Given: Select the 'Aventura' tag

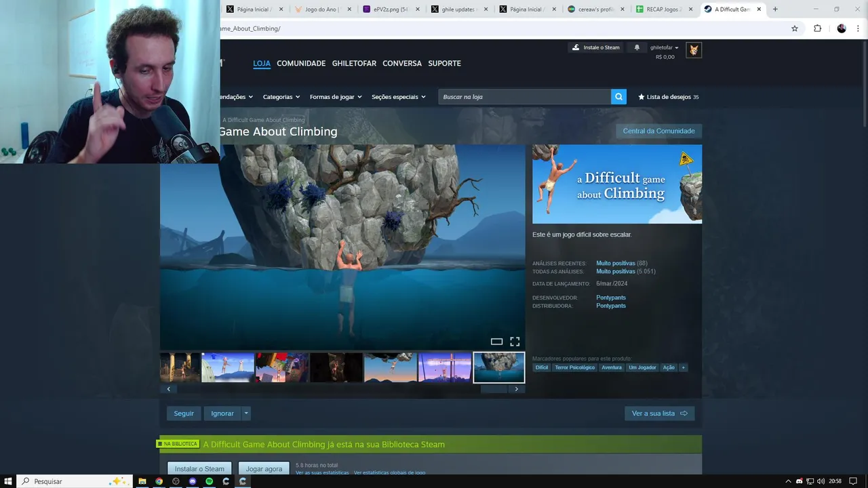Looking at the screenshot, I should point(611,367).
